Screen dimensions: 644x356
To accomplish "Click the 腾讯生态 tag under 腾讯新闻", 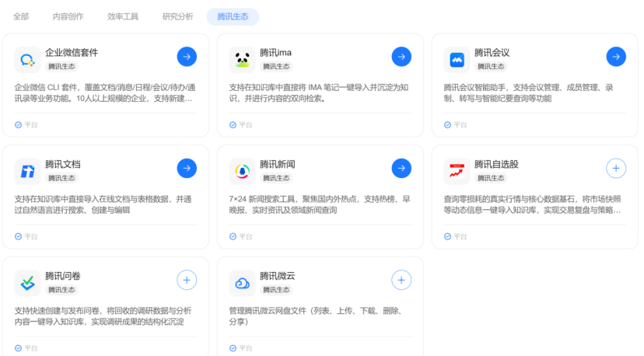I will coord(276,178).
